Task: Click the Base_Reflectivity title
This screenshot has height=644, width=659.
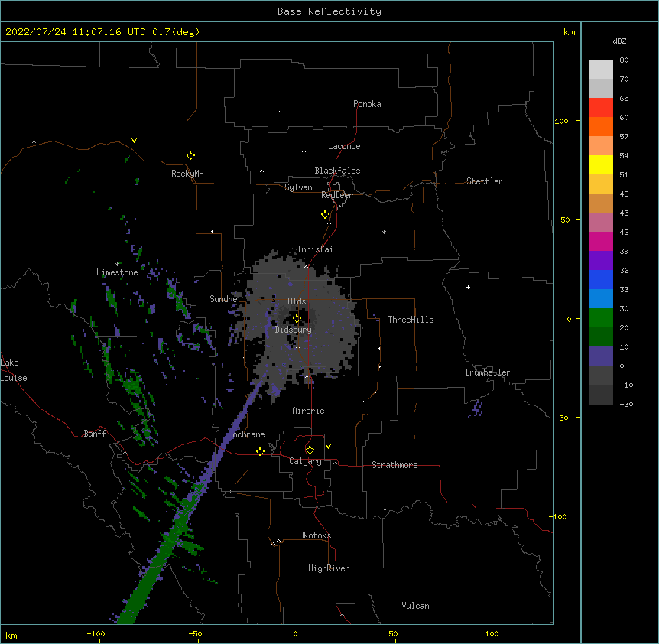Action: [329, 11]
